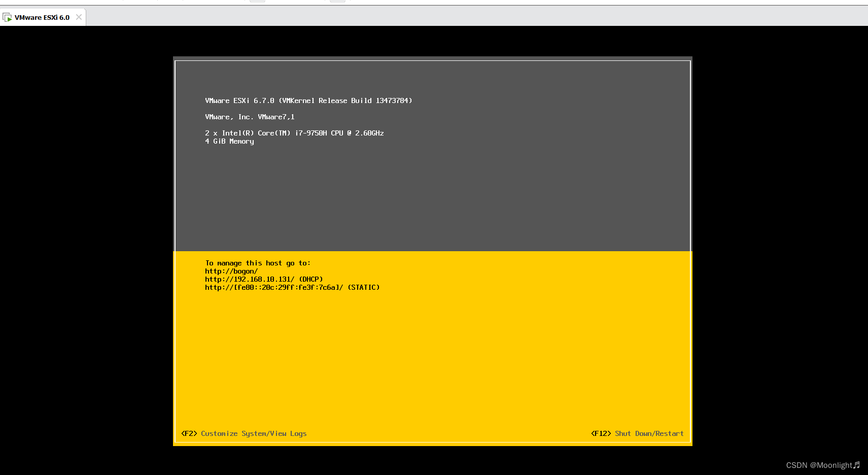Screen dimensions: 868x475
Task: Click the IPv6 fe80 STATIC management URL
Action: click(x=292, y=288)
